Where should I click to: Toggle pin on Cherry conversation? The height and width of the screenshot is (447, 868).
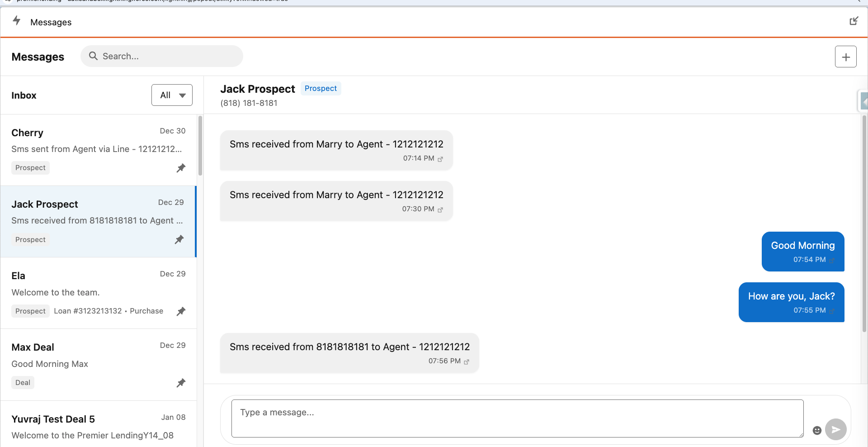(181, 168)
